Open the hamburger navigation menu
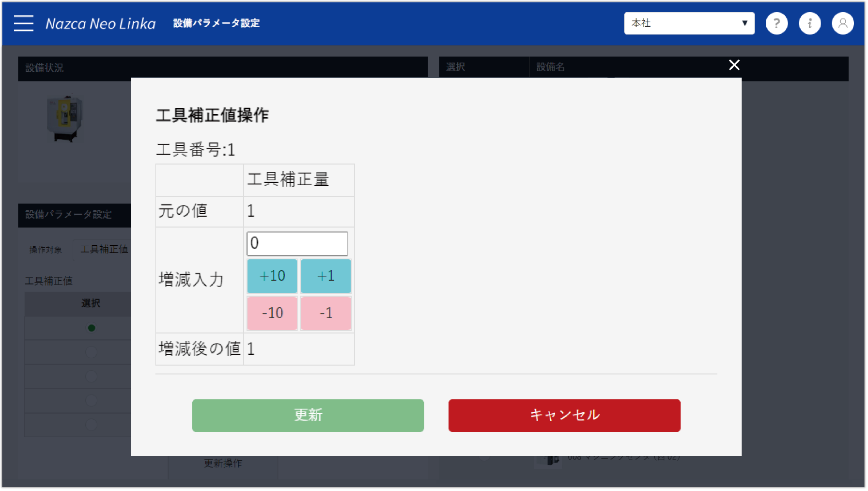 tap(23, 23)
